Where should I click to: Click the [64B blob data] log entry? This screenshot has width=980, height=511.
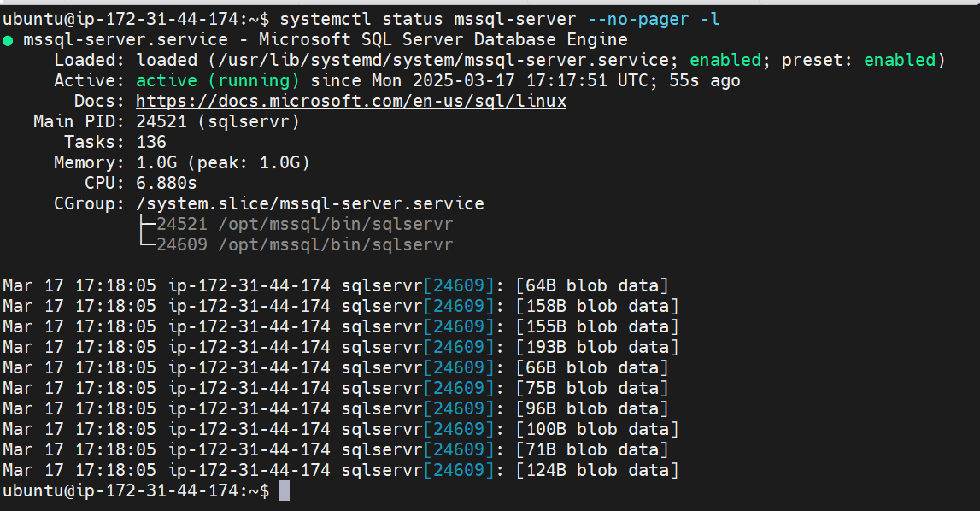pyautogui.click(x=592, y=285)
